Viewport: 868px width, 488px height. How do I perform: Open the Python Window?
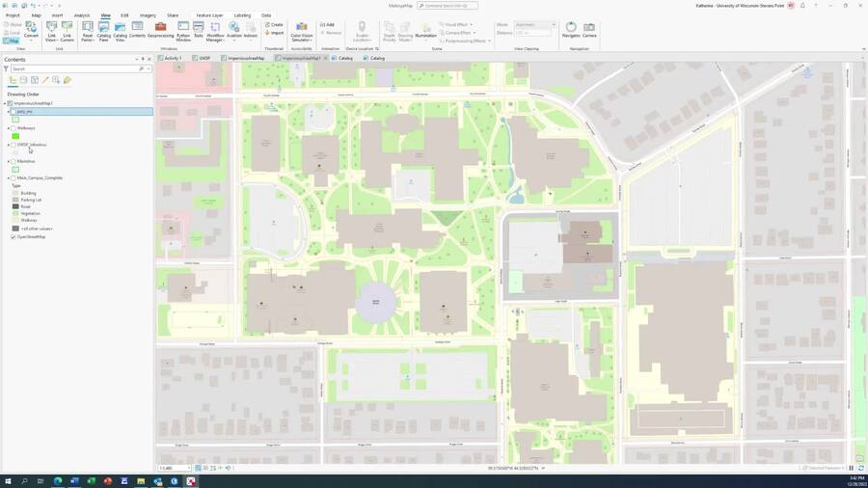pyautogui.click(x=183, y=32)
